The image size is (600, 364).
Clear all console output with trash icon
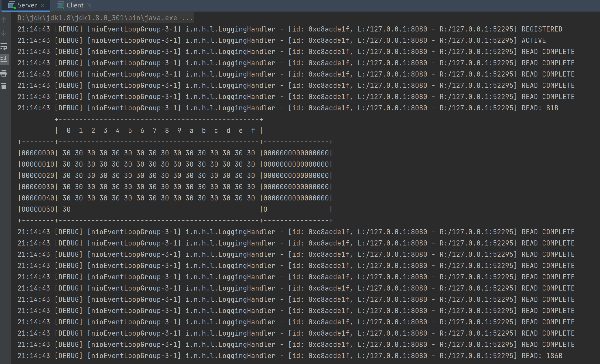(4, 86)
